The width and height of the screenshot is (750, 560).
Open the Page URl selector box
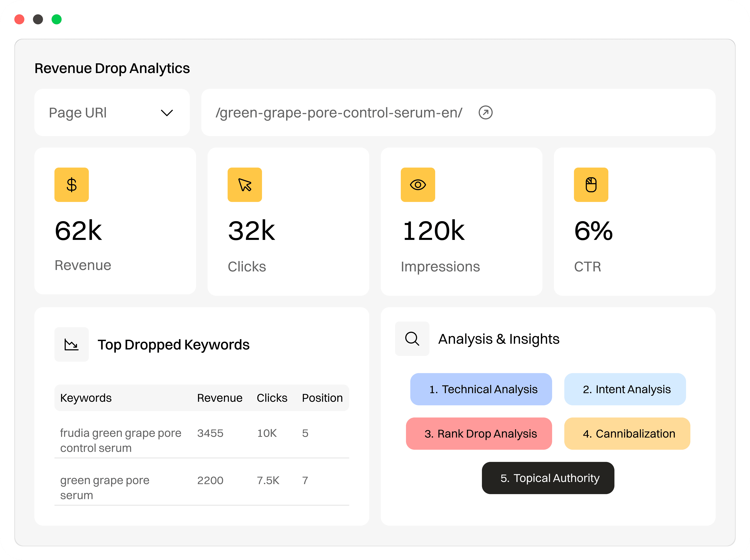tap(112, 113)
